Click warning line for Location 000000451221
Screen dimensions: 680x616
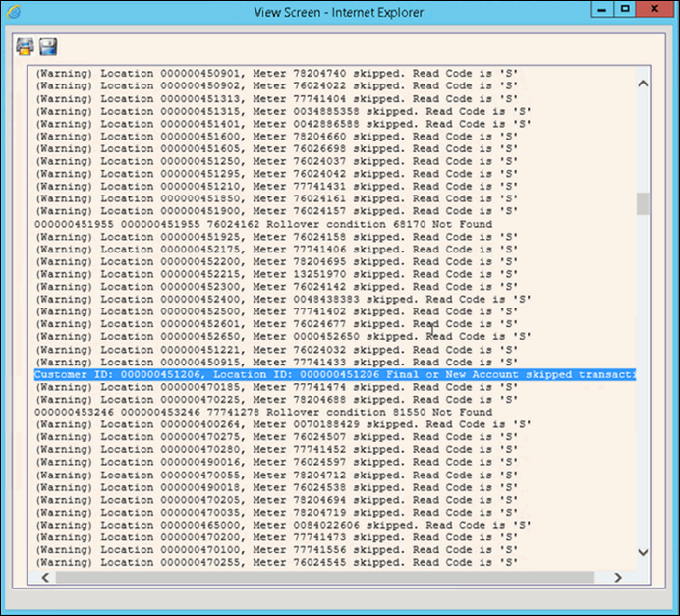pyautogui.click(x=276, y=350)
